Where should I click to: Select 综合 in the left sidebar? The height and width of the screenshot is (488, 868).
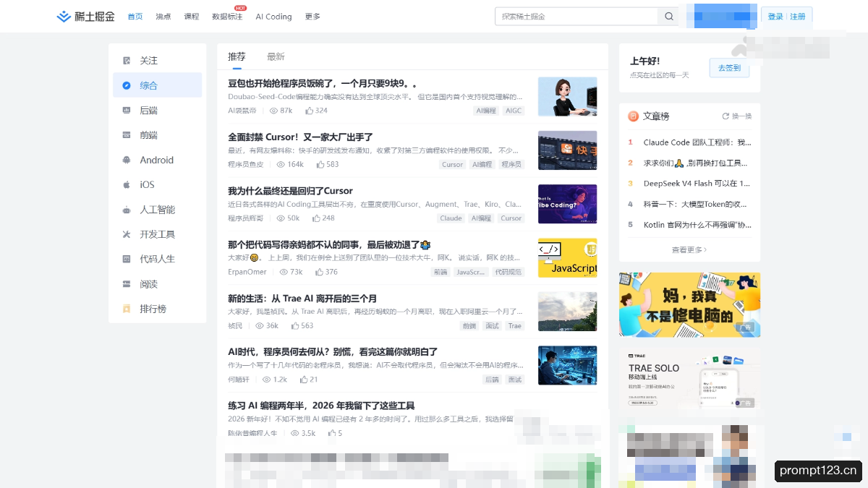pos(157,85)
